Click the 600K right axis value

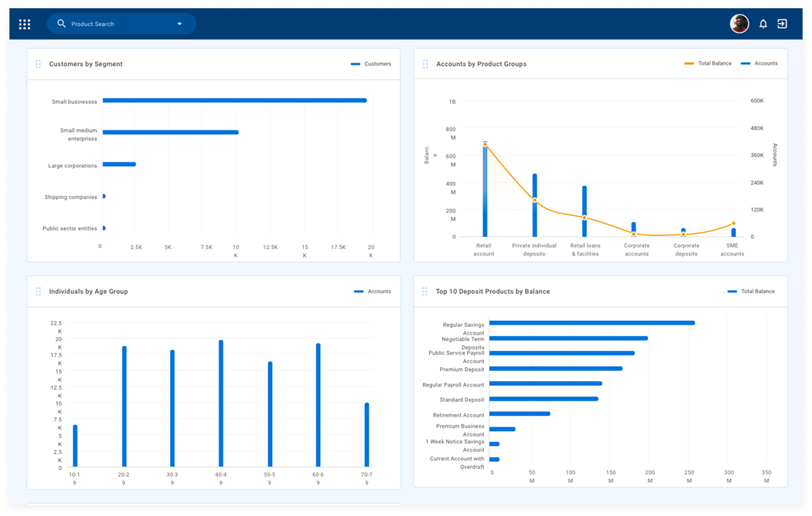click(757, 101)
